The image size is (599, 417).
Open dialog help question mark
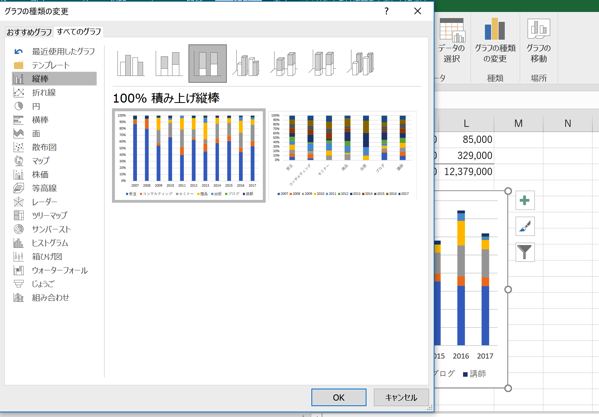coord(387,11)
